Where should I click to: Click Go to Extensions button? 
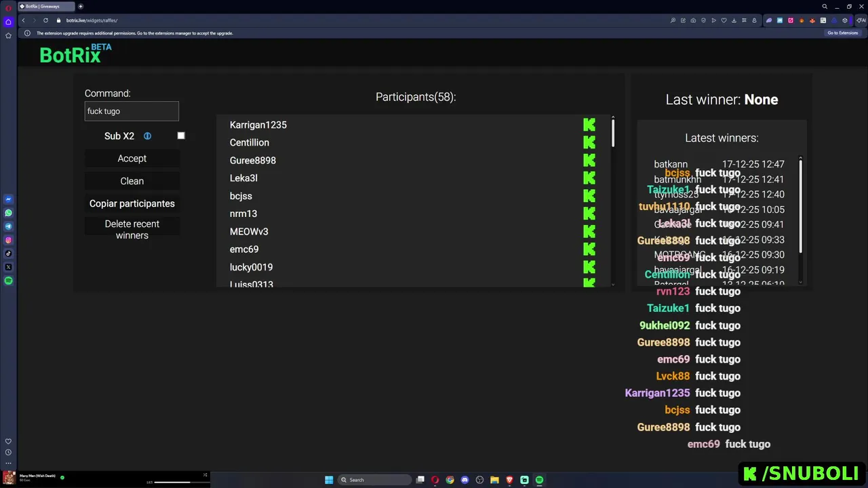pos(842,33)
